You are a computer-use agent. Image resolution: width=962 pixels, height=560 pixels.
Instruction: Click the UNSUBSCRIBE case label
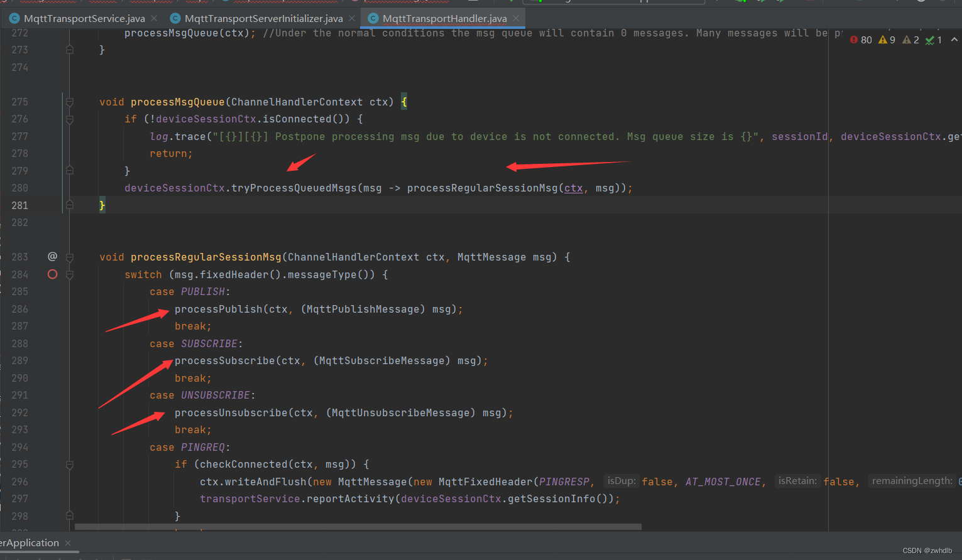(x=216, y=396)
